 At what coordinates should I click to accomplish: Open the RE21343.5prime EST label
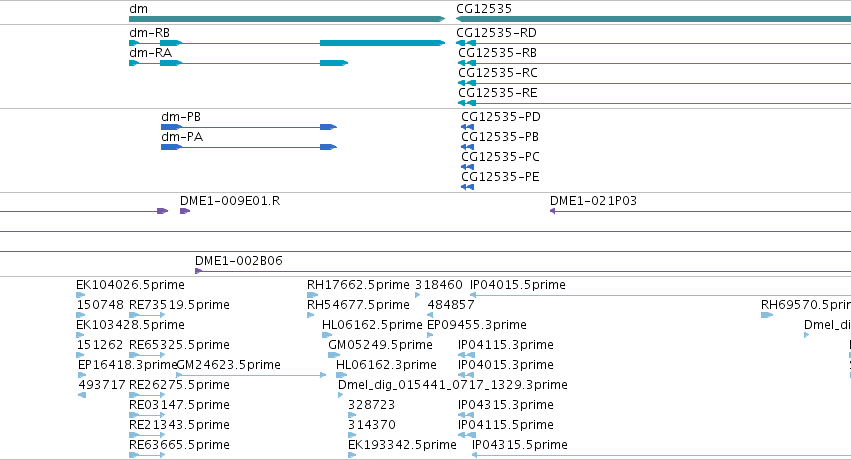tap(179, 425)
